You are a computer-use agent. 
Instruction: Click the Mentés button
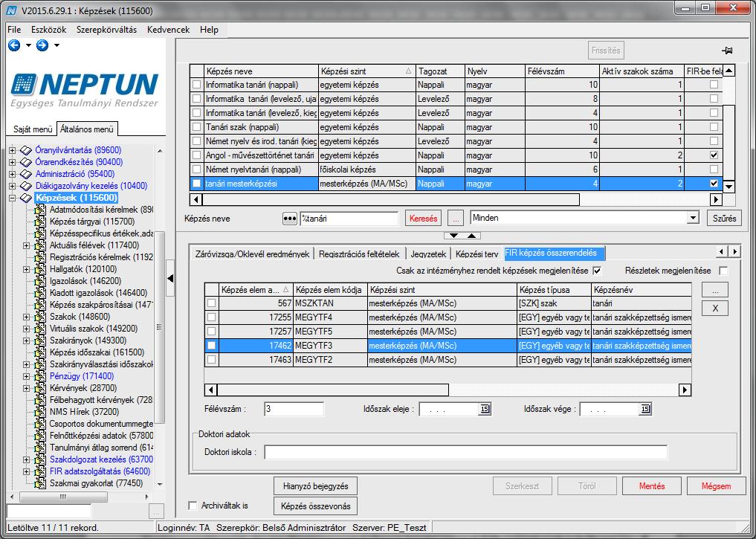click(x=652, y=486)
